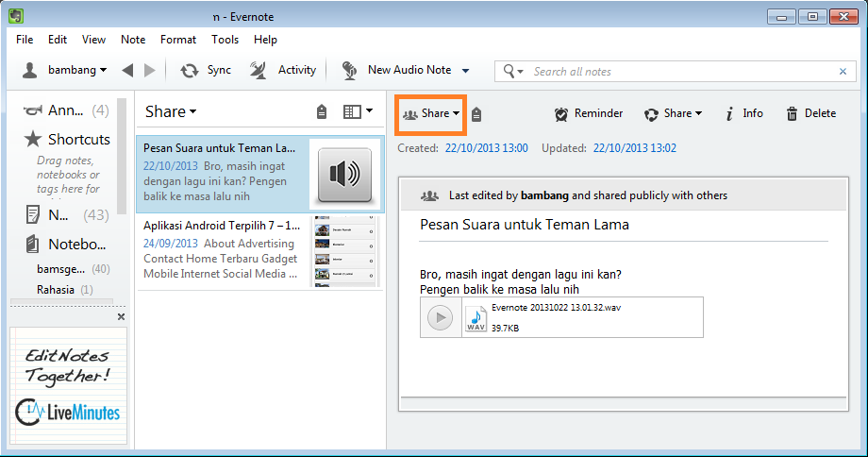Click the shared people icon in note banner
This screenshot has height=457, width=868.
[429, 195]
